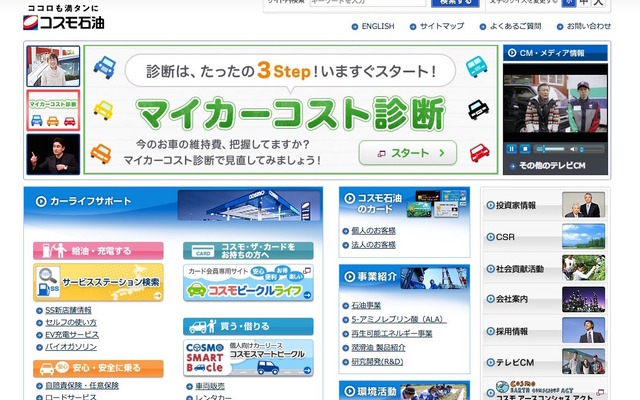Select the man in black thumbnail
This screenshot has width=640, height=400.
[53, 154]
